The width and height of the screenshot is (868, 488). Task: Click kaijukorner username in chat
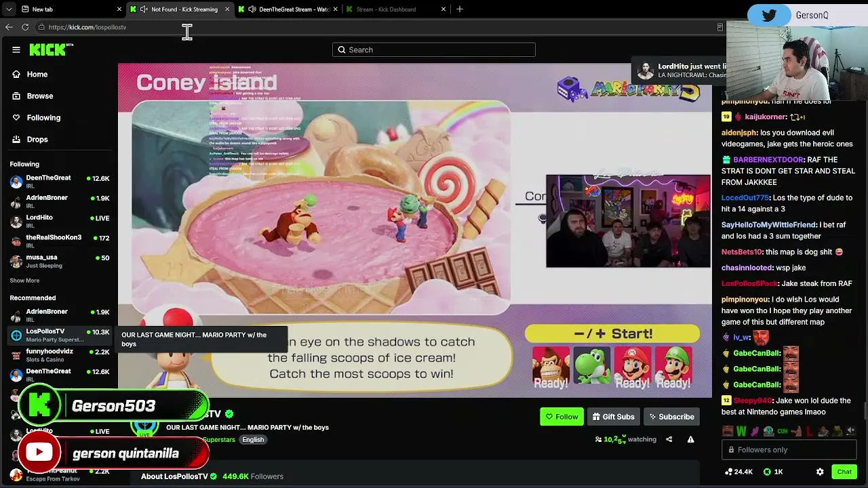766,117
